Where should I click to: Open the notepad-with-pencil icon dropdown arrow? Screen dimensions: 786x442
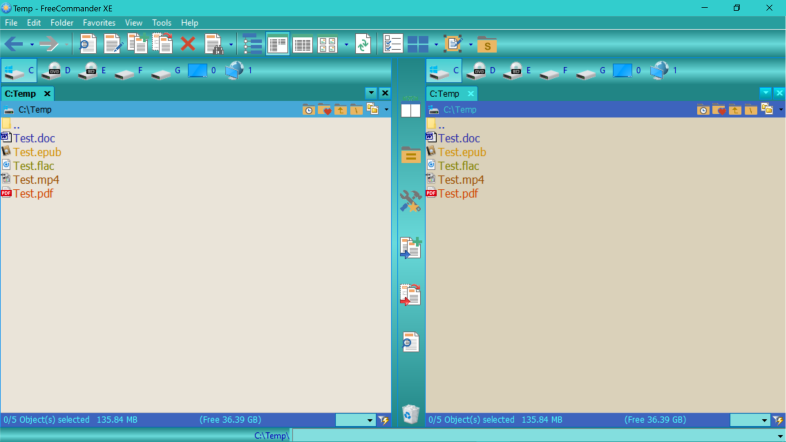(470, 45)
